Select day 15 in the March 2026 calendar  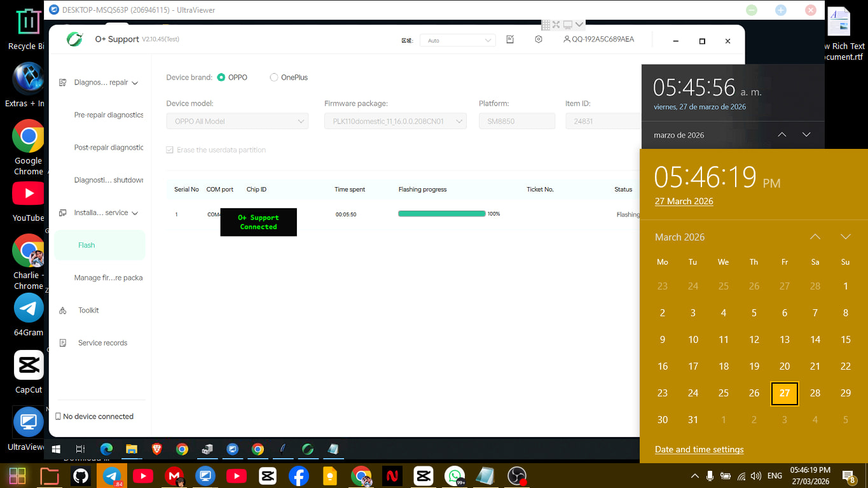click(x=846, y=340)
